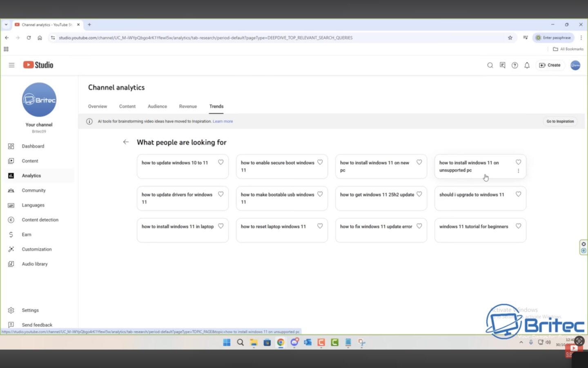Open Dashboard from the sidebar
The image size is (588, 368).
[33, 146]
